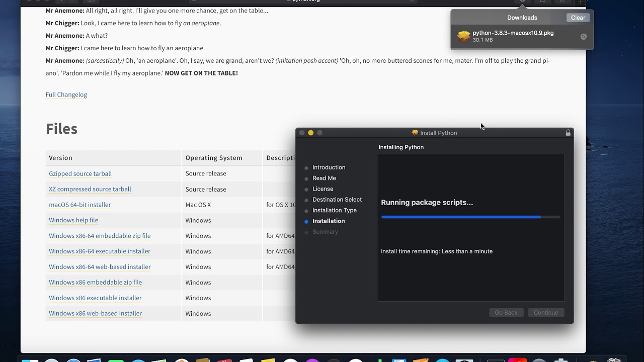644x362 pixels.
Task: Open the XZ compressed source tarball link
Action: point(90,189)
